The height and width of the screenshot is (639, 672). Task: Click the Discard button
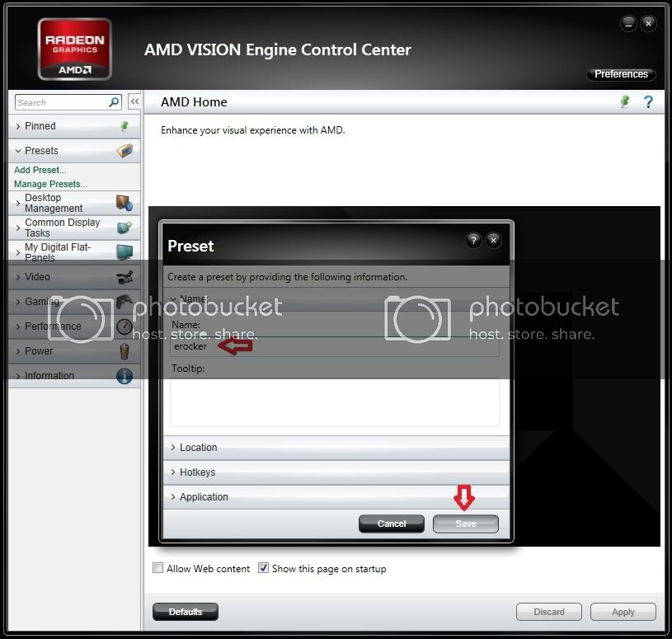549,612
